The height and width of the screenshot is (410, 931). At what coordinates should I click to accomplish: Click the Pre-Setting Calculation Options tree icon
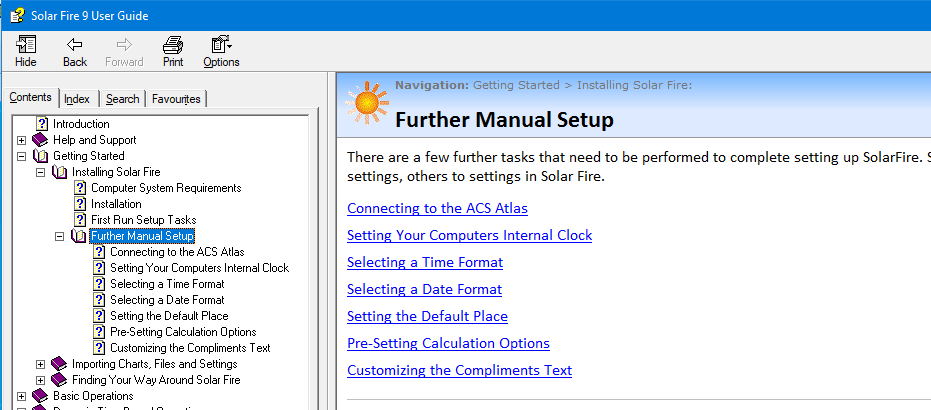tap(99, 332)
